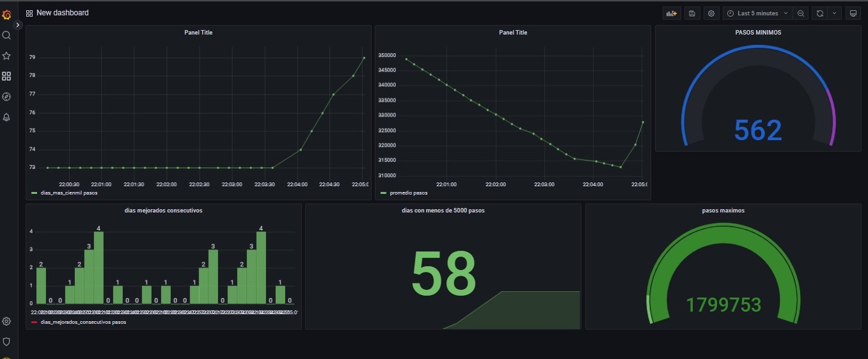Toggle dias_mas_cienmil pasos legend series
This screenshot has width=868, height=359.
68,193
